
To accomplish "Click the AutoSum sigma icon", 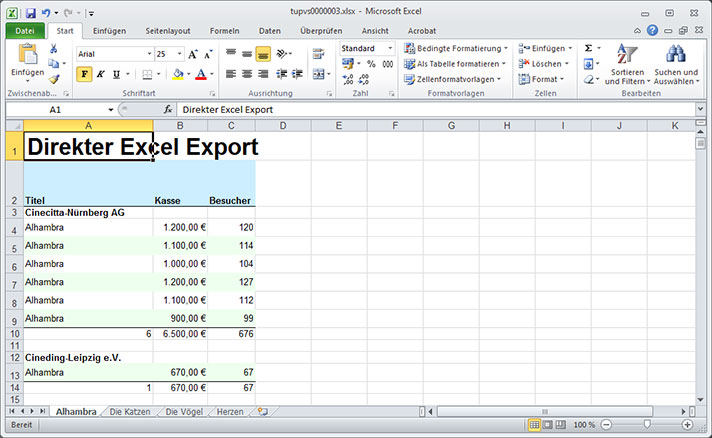I will [588, 48].
